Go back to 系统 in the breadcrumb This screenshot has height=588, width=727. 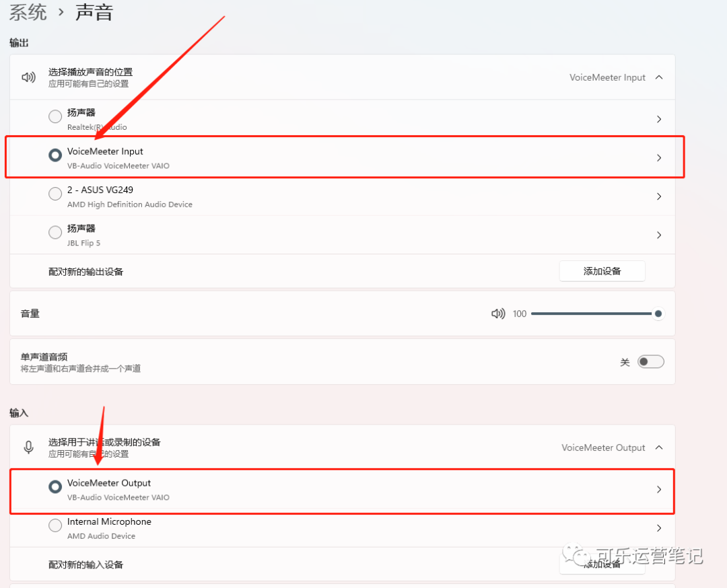(28, 12)
